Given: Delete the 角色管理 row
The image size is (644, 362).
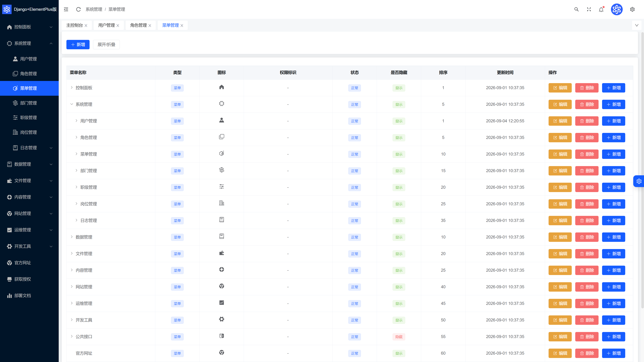Looking at the screenshot, I should [x=587, y=137].
